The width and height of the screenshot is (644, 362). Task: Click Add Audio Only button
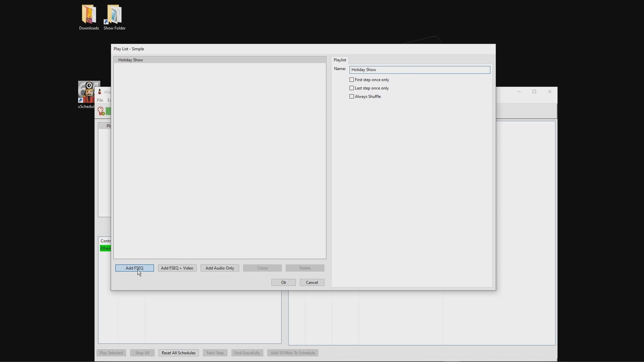[220, 268]
